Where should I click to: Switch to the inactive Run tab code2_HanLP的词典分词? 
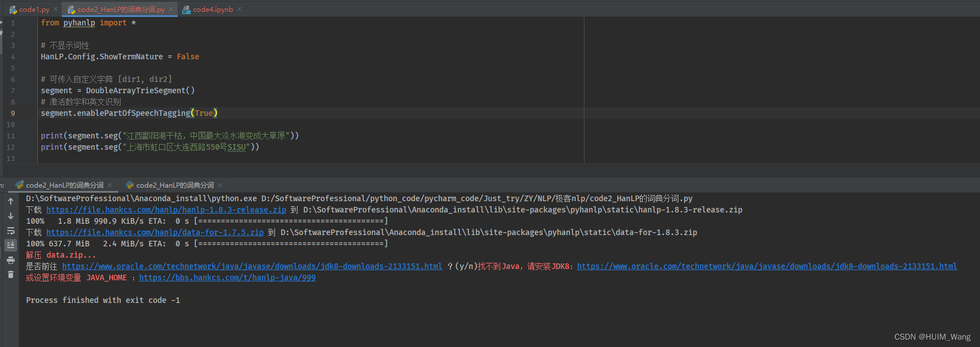point(175,185)
